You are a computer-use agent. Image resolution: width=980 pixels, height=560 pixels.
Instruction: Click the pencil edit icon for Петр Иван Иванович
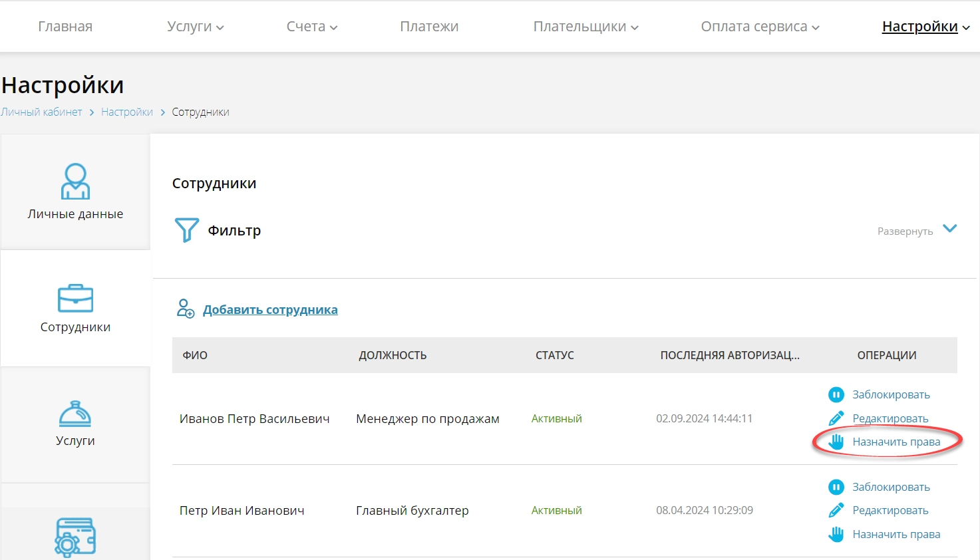click(836, 511)
